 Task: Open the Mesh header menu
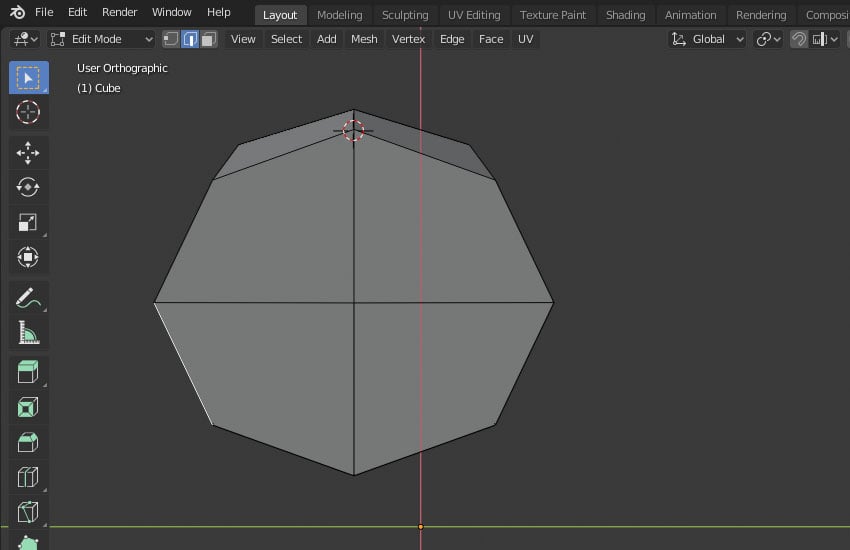click(x=364, y=39)
